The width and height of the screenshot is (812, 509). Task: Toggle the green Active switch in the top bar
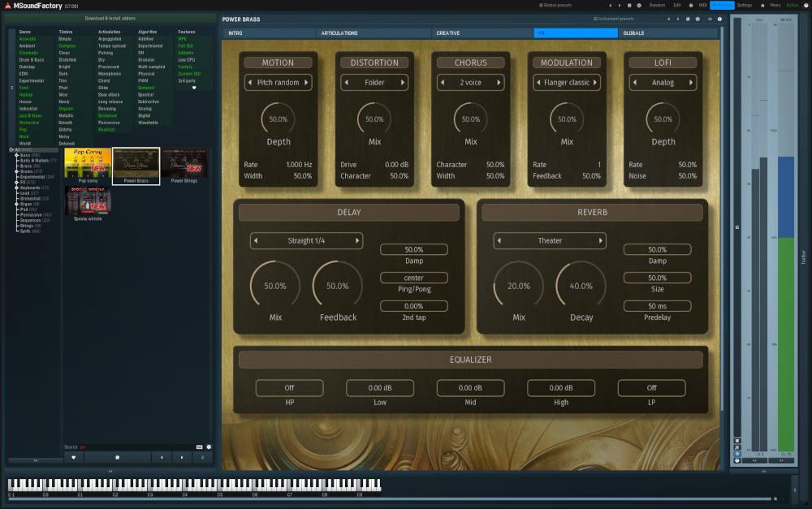coord(792,5)
